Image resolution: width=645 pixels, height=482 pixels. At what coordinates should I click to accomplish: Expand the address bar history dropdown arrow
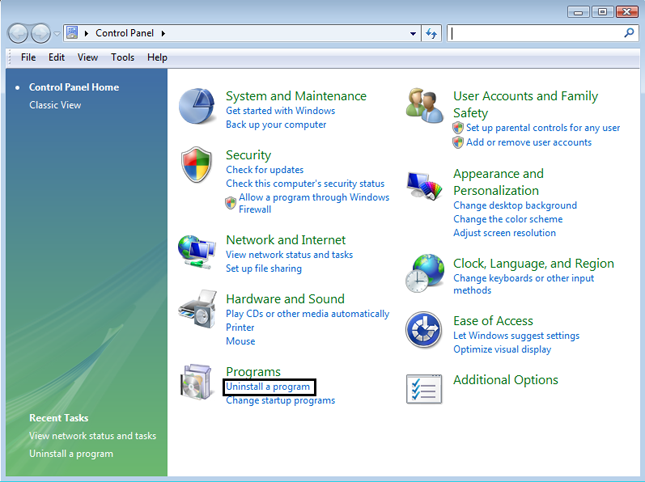pos(414,33)
